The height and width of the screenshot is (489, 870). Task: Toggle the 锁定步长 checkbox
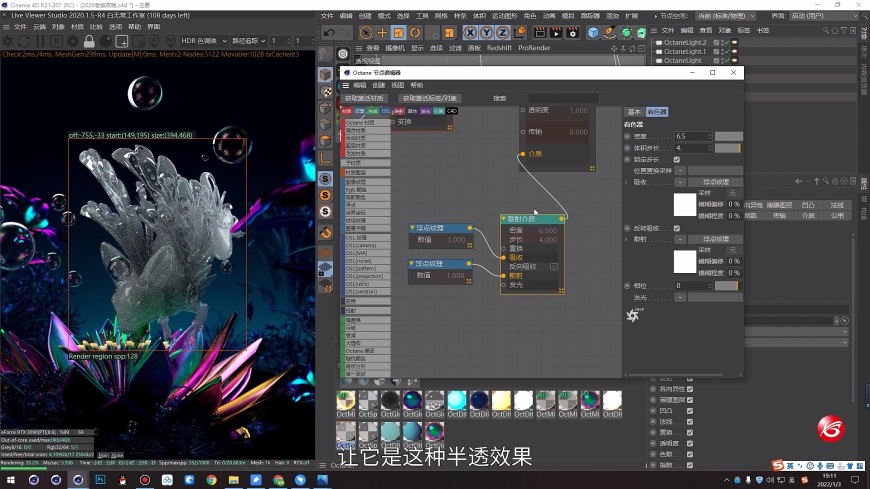(x=677, y=159)
